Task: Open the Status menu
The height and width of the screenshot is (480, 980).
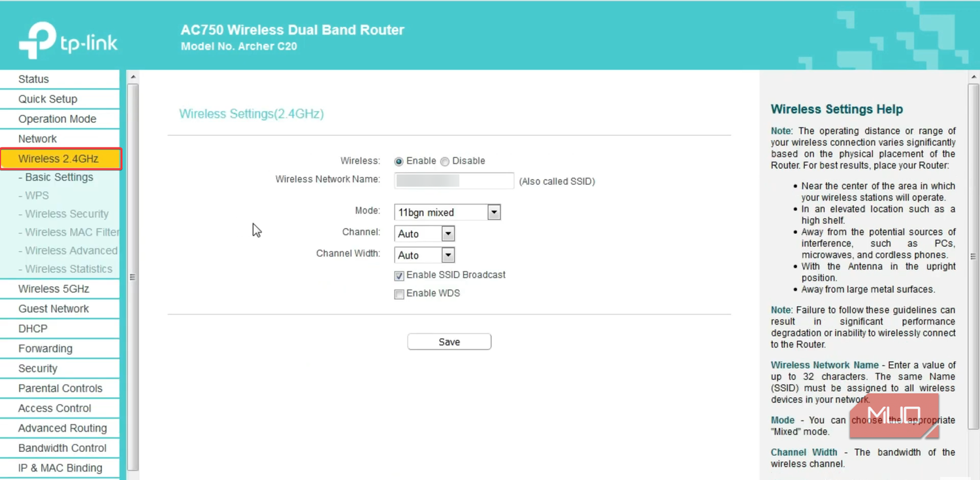Action: tap(60, 79)
